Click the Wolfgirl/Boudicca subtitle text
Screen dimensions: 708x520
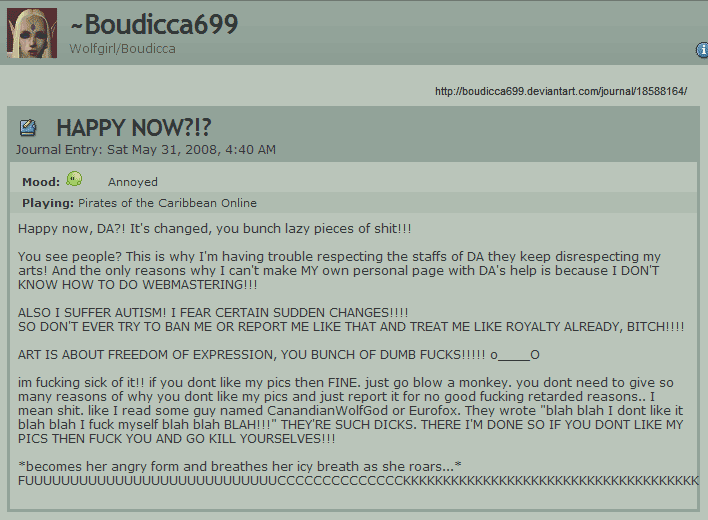point(122,49)
